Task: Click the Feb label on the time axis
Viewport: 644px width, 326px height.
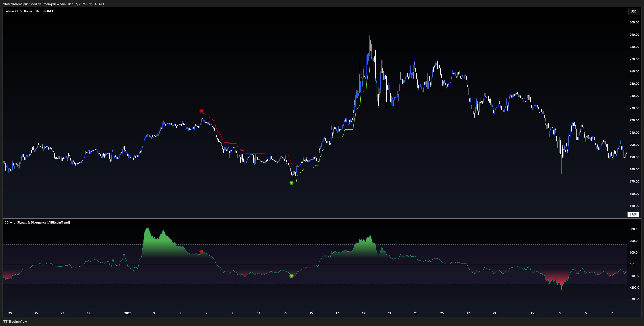Action: (534, 313)
